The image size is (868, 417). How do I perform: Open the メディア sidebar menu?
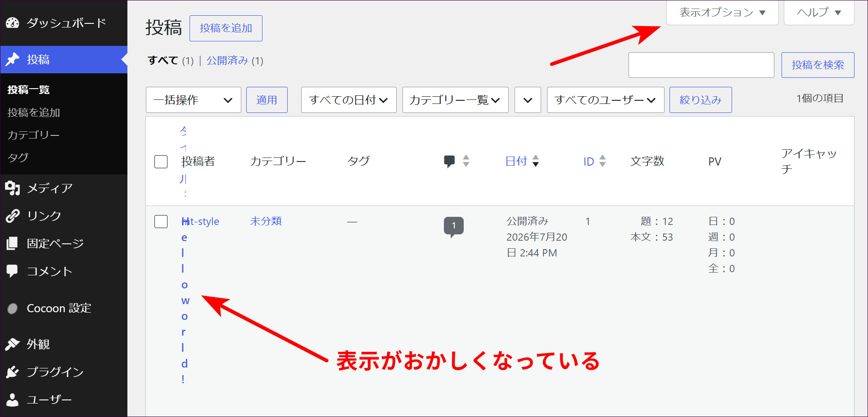click(x=64, y=188)
